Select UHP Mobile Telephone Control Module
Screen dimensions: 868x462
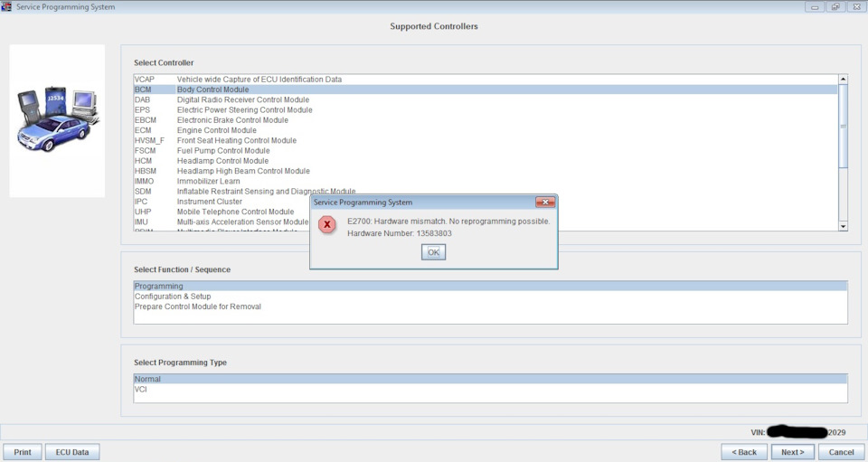[x=222, y=212]
